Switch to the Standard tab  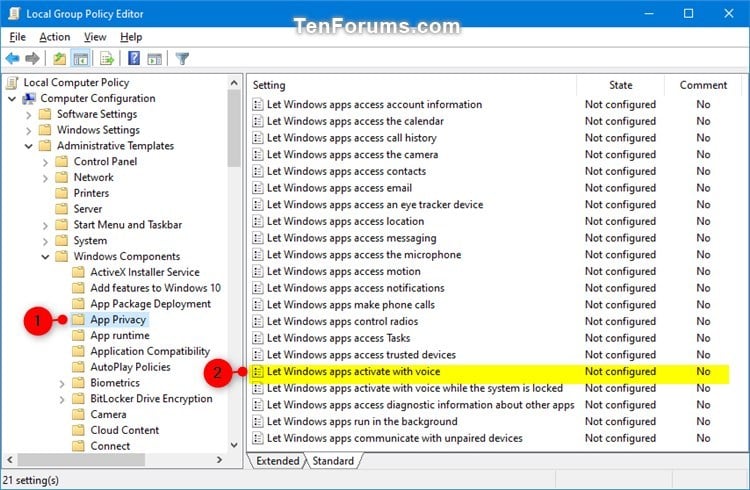pos(333,461)
